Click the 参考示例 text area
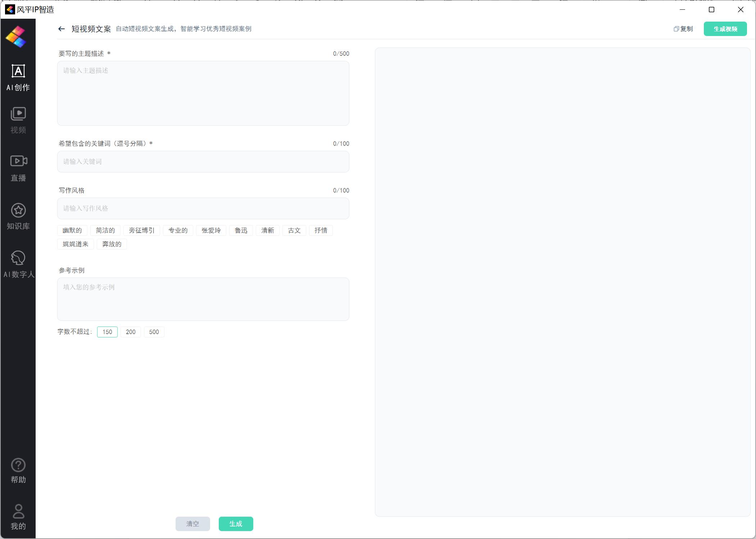Screen dimensions: 756x539 203,297
